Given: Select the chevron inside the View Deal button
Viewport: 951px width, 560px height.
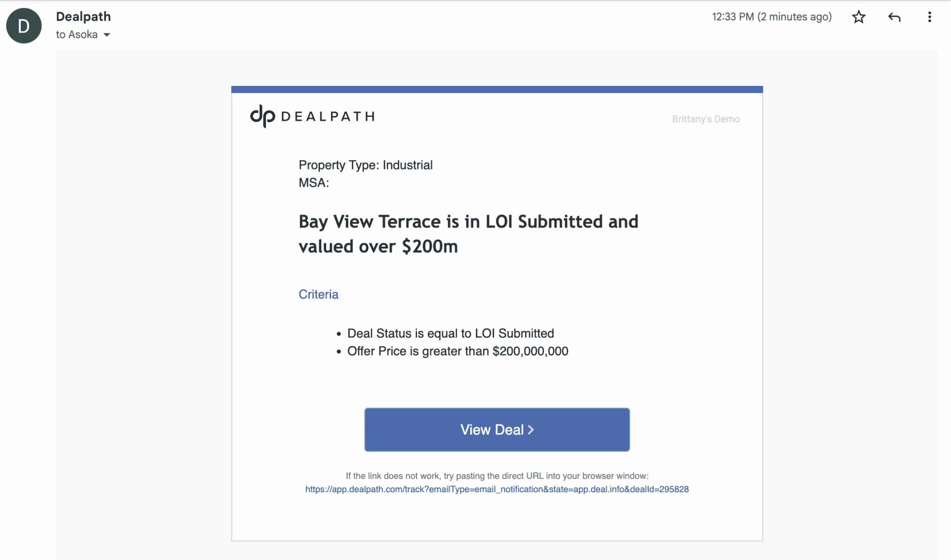Looking at the screenshot, I should click(531, 430).
